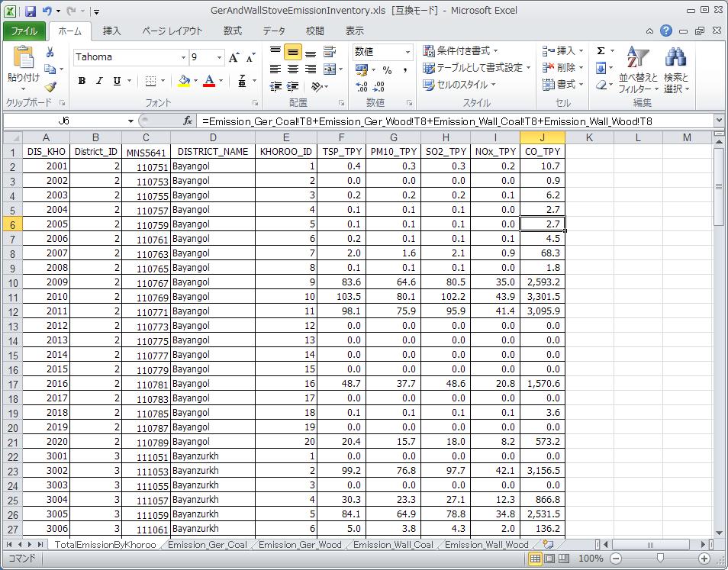Screen dimensions: 728x570
Task: Click the Insert cells (挿入) button
Action: pyautogui.click(x=562, y=50)
